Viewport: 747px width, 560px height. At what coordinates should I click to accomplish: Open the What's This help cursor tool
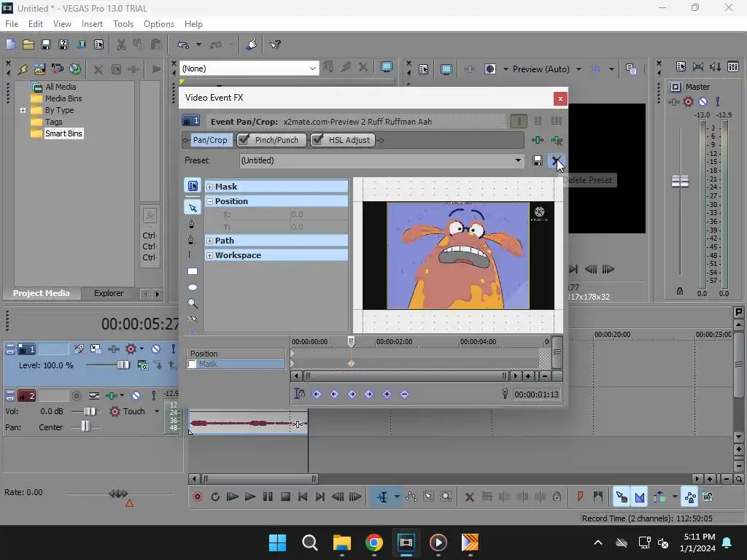pyautogui.click(x=275, y=44)
